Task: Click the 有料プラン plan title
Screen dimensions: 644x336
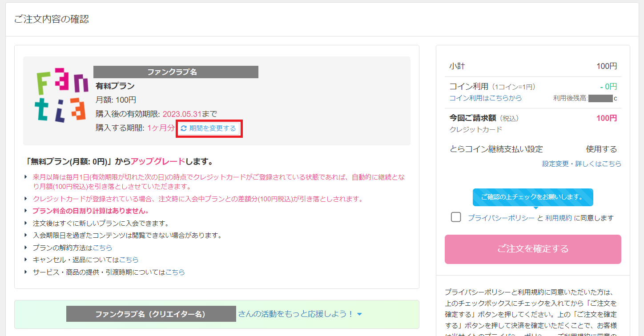Action: click(115, 86)
